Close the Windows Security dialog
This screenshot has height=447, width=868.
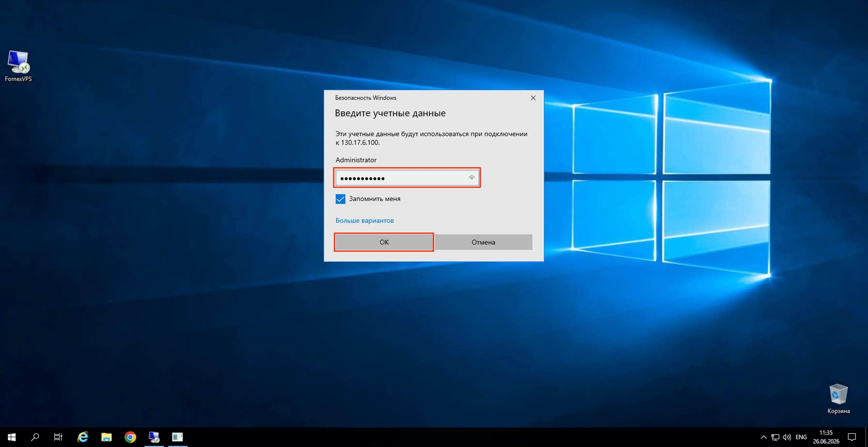coord(533,98)
